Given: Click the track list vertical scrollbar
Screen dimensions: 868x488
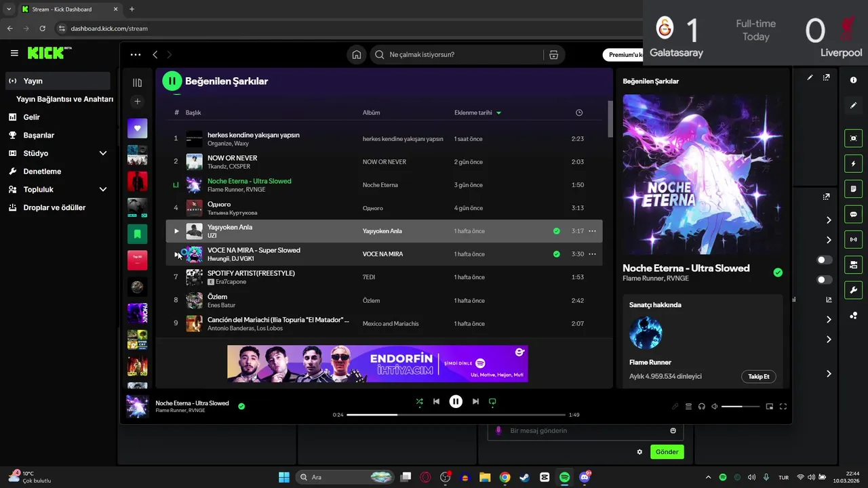Looking at the screenshot, I should (x=610, y=119).
